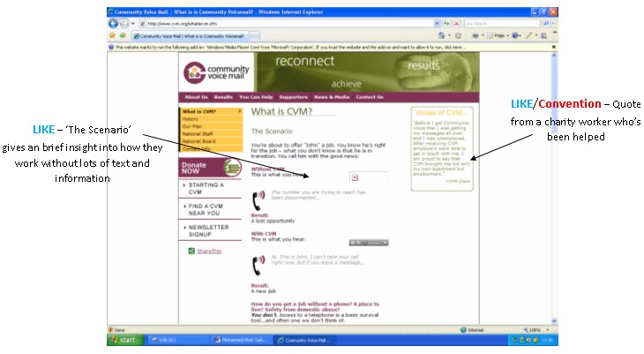Select National Staff in the sidebar
Screen dimensions: 644x354
pos(211,133)
